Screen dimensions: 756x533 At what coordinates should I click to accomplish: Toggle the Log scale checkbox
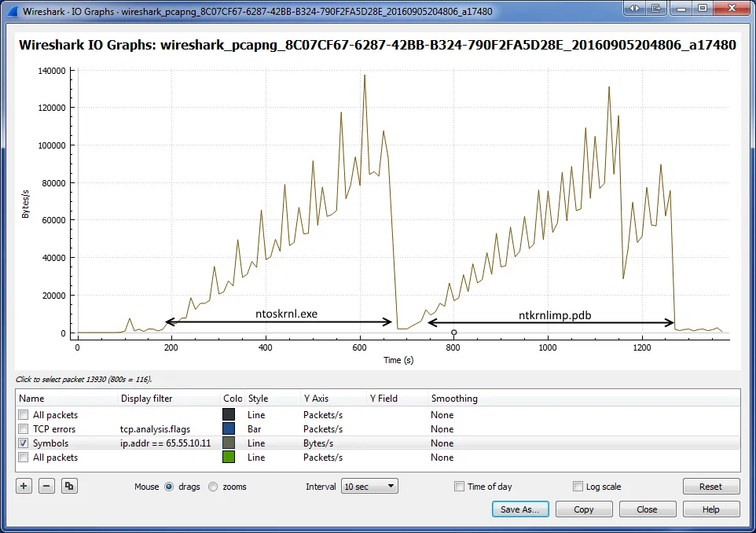click(x=578, y=486)
